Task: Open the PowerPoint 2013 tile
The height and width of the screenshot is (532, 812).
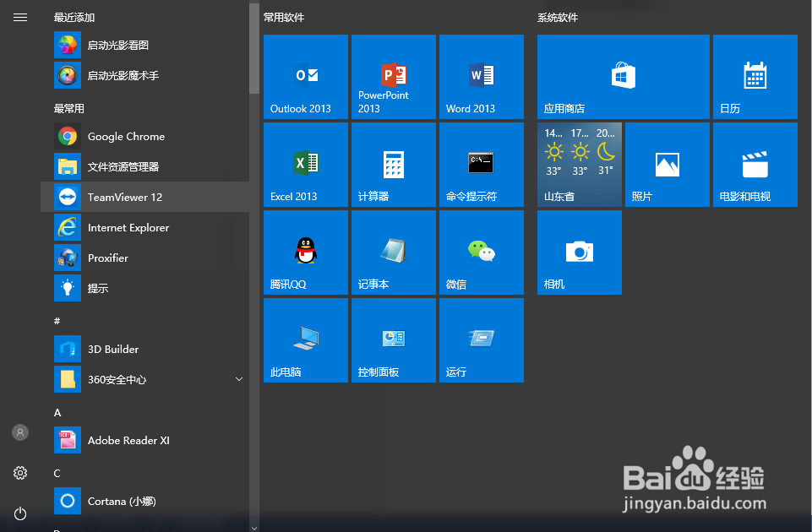Action: tap(393, 77)
